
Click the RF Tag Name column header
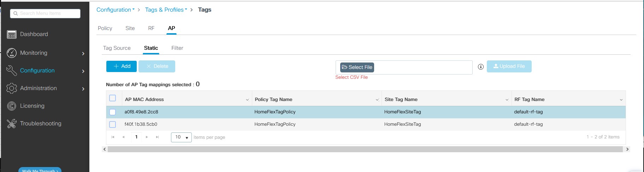click(529, 100)
